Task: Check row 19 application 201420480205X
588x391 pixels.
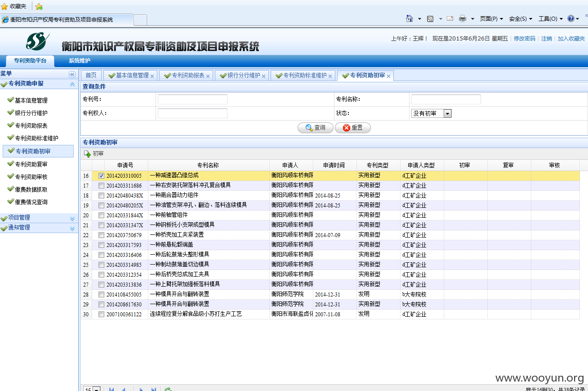Action: coord(101,205)
